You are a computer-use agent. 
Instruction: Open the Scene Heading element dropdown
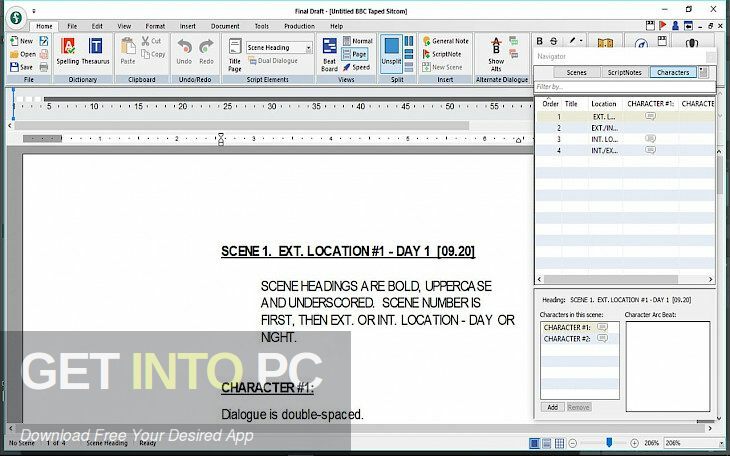(309, 48)
